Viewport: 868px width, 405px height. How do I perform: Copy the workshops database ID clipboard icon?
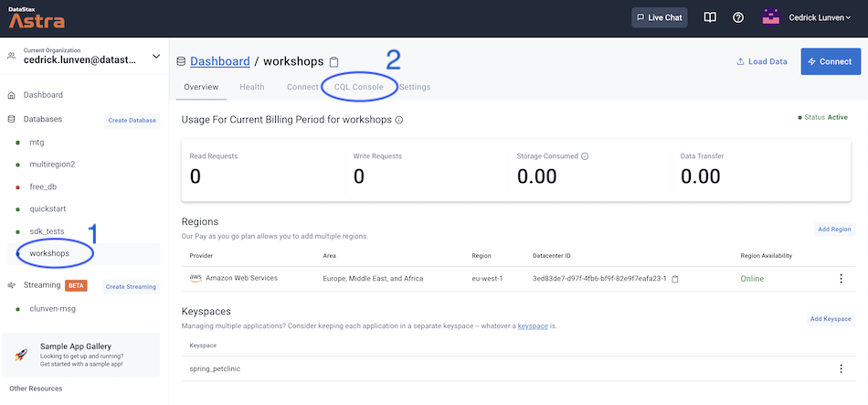tap(333, 62)
